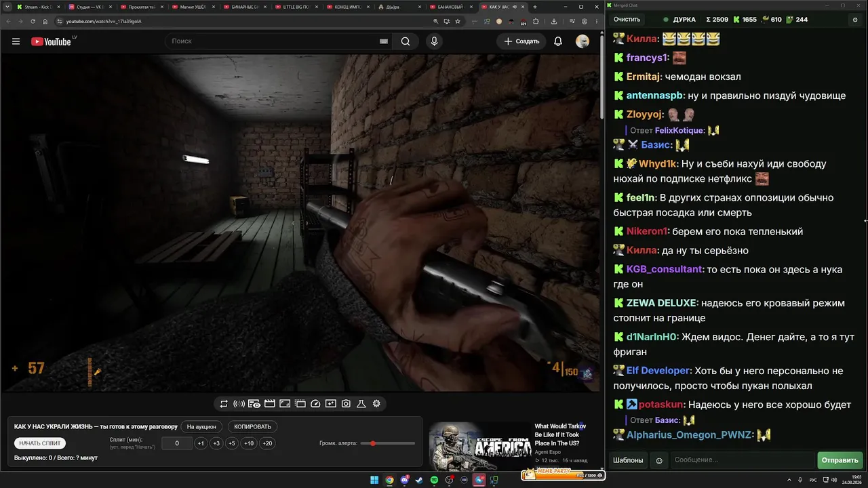Click the aspect-ratio frame icon in player toolbar

(x=285, y=404)
